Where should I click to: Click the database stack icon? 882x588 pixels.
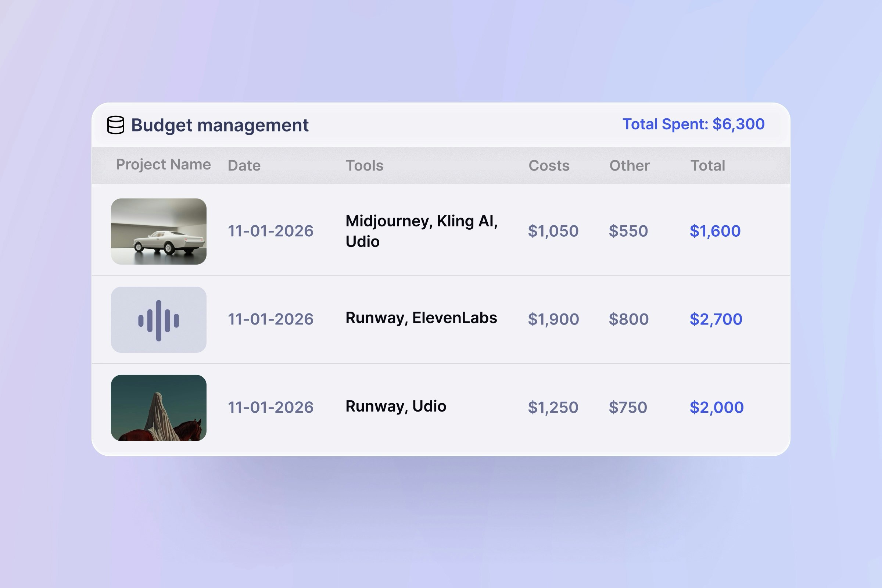(115, 125)
